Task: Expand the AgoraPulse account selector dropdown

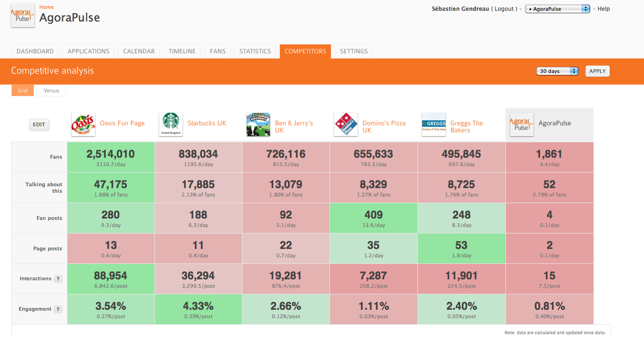Action: coord(557,9)
